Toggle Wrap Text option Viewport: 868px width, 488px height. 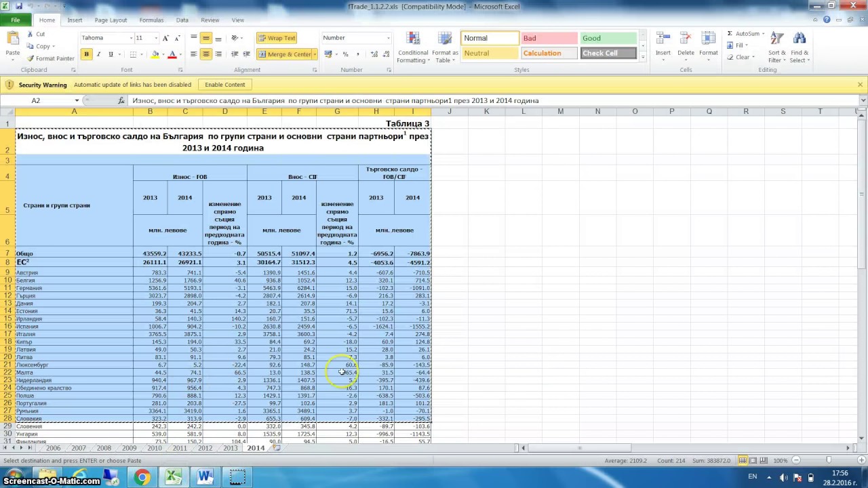(x=277, y=38)
